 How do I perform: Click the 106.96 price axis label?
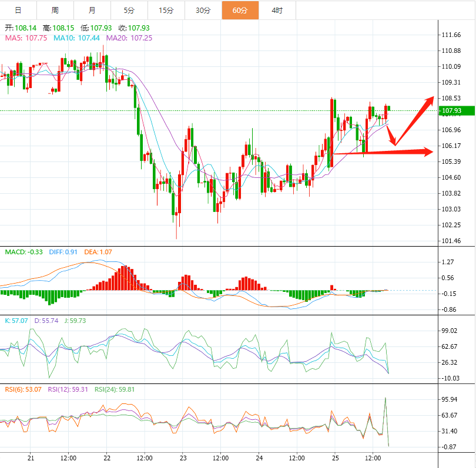(x=451, y=130)
